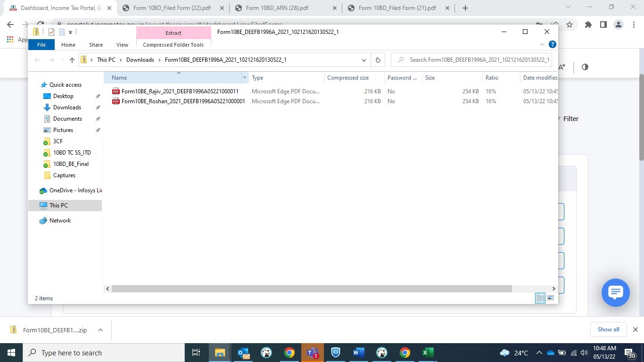Expand the address bar history dropdown
644x362 pixels.
tap(364, 60)
